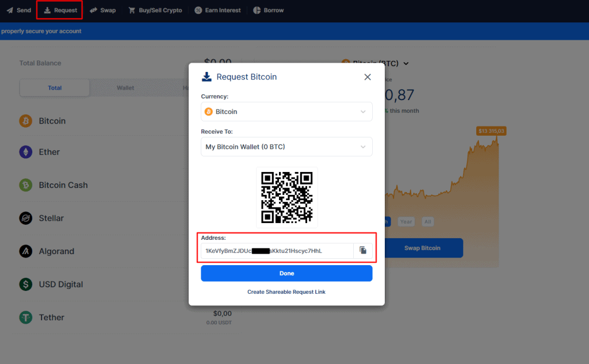Click the blue Done button

[286, 274]
